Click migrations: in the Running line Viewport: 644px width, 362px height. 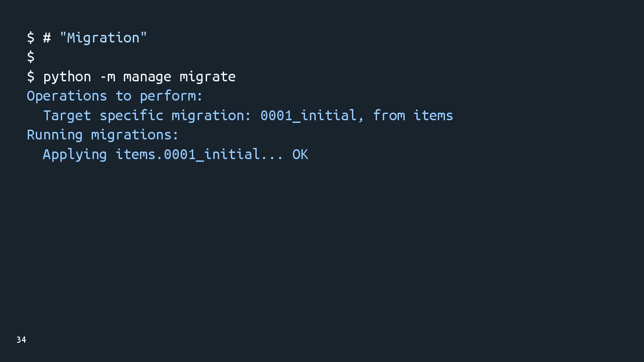click(135, 135)
